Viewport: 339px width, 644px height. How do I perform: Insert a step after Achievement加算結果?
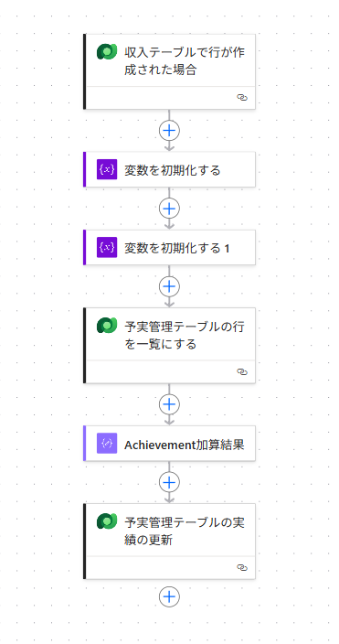[x=170, y=482]
